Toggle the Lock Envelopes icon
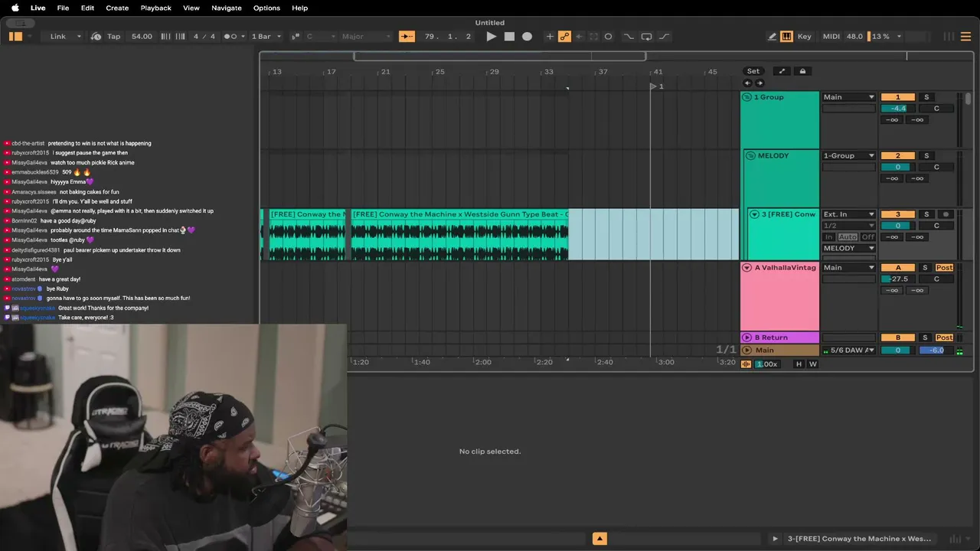Image resolution: width=980 pixels, height=551 pixels. coord(802,71)
